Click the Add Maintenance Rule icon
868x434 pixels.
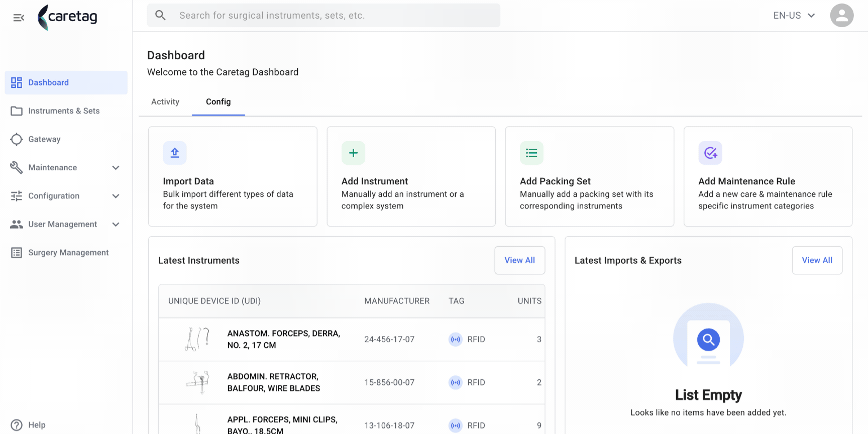(x=710, y=153)
